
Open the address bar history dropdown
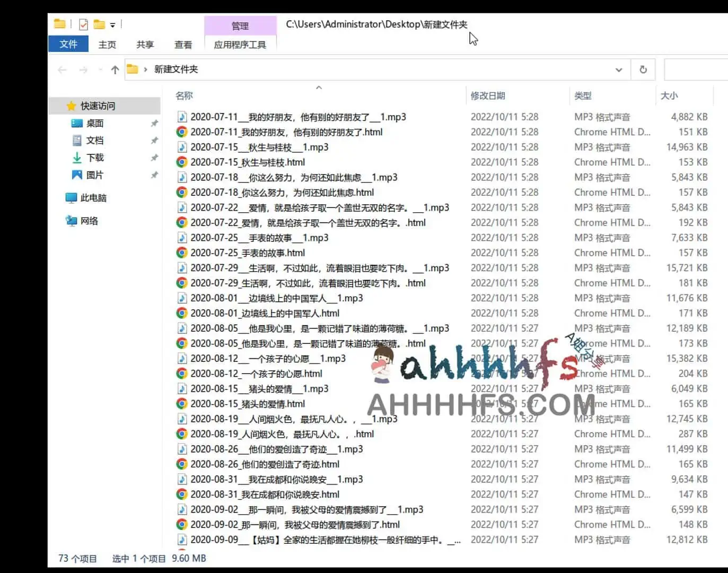pyautogui.click(x=618, y=70)
